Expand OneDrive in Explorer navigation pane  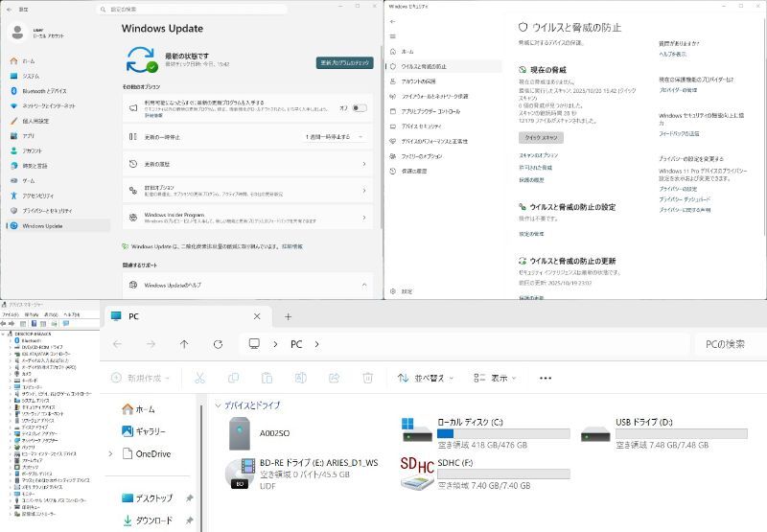click(110, 453)
